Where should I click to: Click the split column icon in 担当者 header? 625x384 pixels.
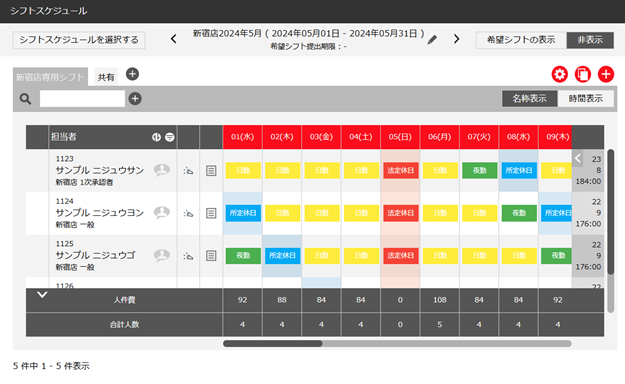[156, 137]
